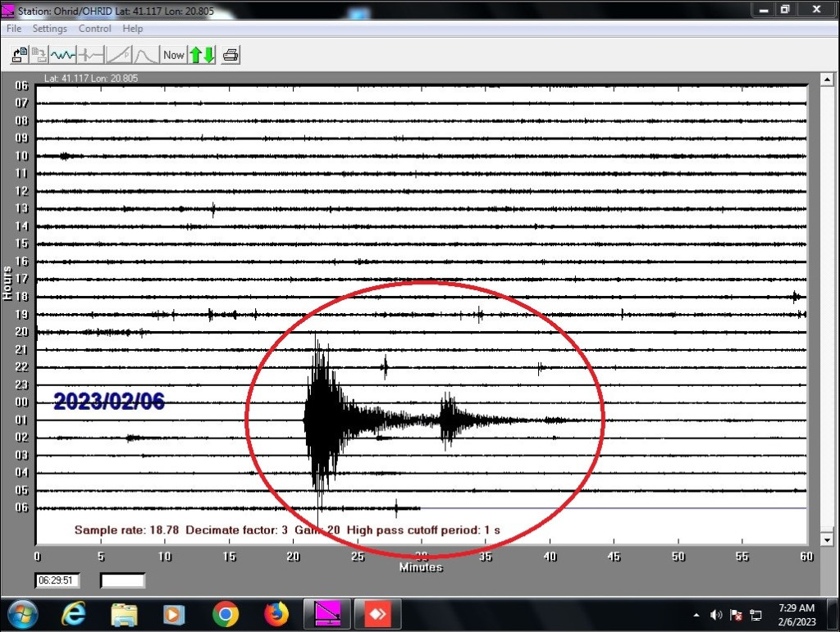Select the seismogram waveform view icon
Screen dimensions: 840x632
pyautogui.click(x=63, y=55)
